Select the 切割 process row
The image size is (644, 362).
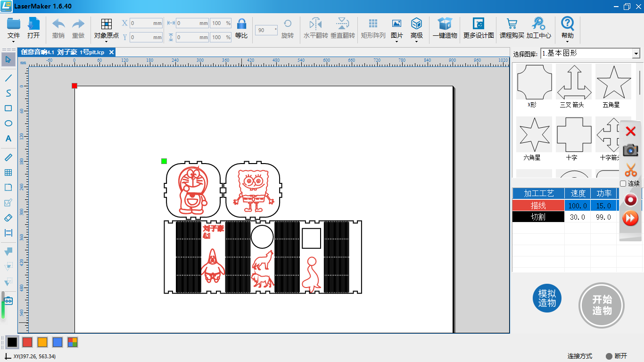[x=538, y=217]
